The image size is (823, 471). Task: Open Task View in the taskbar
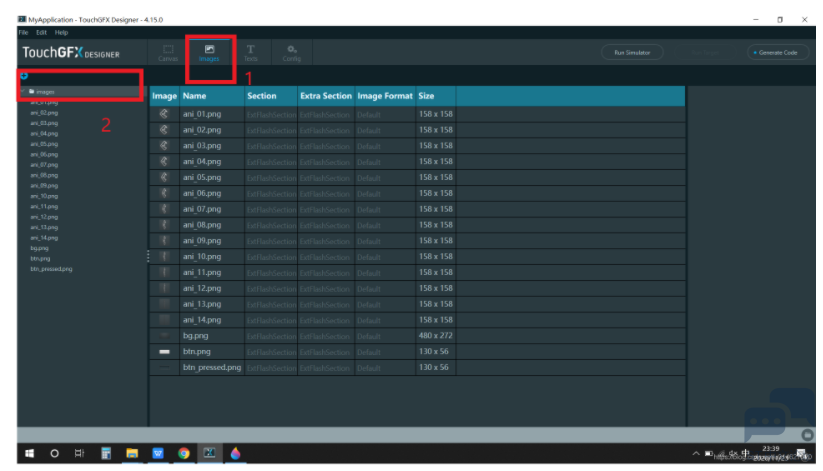click(79, 453)
